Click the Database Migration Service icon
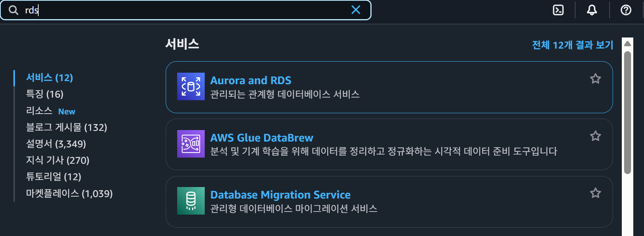The height and width of the screenshot is (236, 644). (191, 201)
